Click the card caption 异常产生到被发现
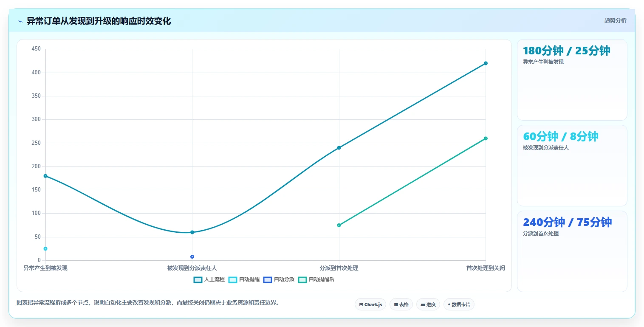Screen dimensions: 644x327 point(543,62)
